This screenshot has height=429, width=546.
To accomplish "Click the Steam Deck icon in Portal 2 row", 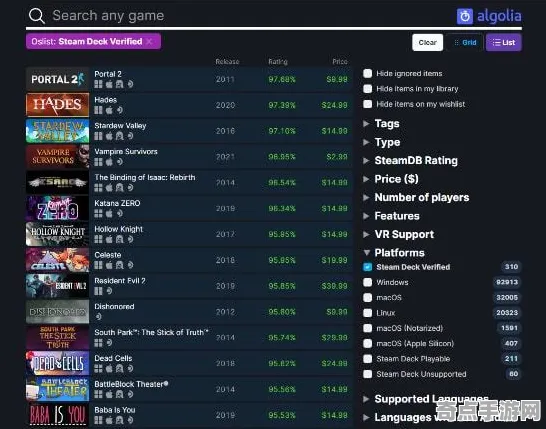I will coord(130,84).
